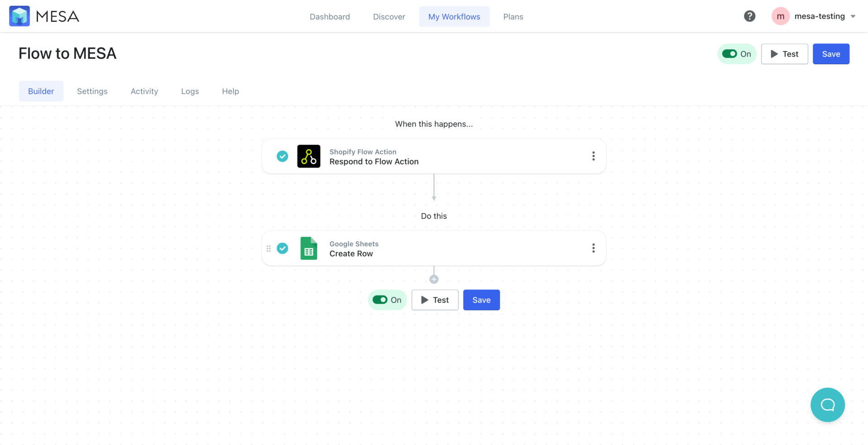
Task: Toggle the workflow On switch in the header
Action: point(730,54)
